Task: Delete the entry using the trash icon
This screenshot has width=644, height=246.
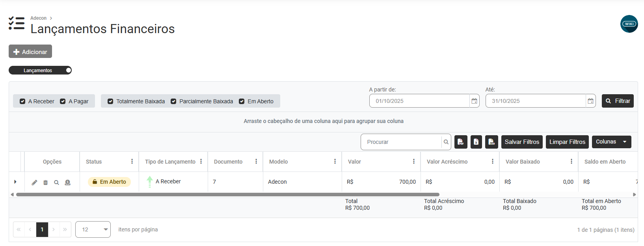Action: pyautogui.click(x=45, y=183)
